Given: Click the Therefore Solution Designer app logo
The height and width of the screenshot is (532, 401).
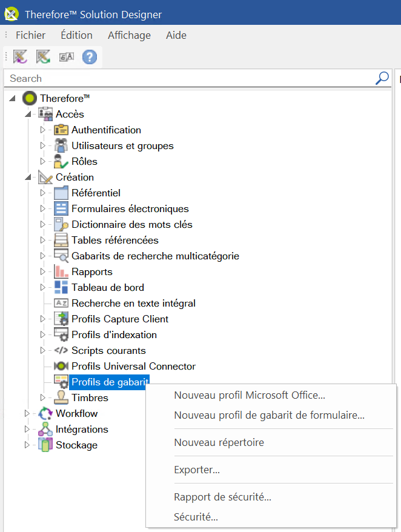Looking at the screenshot, I should coord(11,14).
